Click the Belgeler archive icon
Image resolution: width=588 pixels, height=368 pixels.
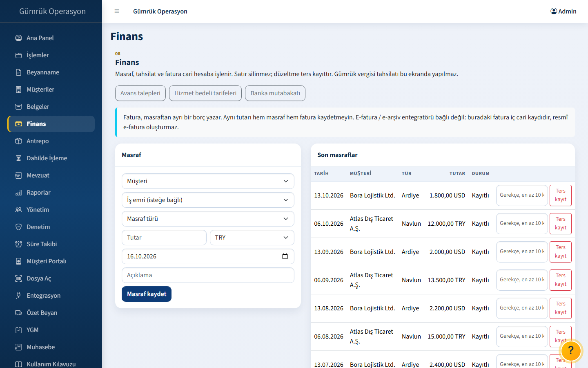coord(18,107)
